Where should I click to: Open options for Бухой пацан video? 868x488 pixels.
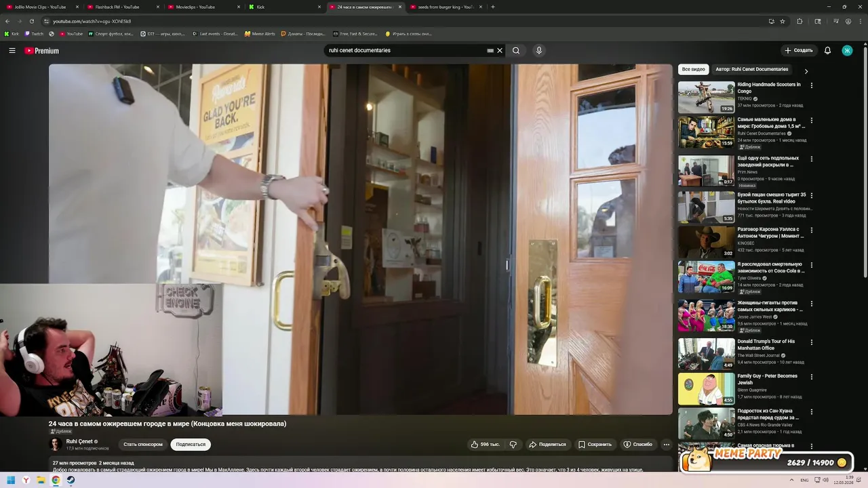coord(811,195)
